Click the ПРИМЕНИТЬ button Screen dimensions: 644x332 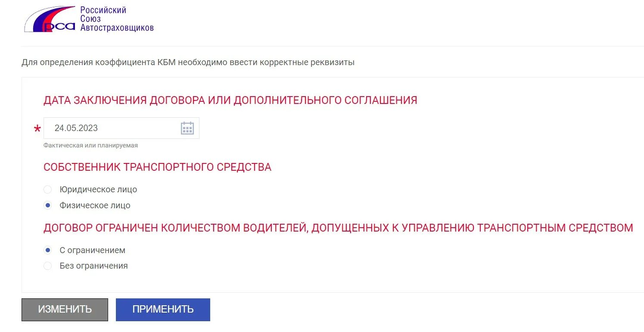pos(163,310)
